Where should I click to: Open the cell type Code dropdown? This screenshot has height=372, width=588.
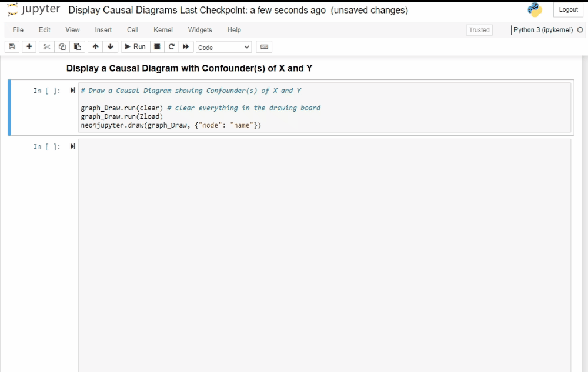pos(223,47)
